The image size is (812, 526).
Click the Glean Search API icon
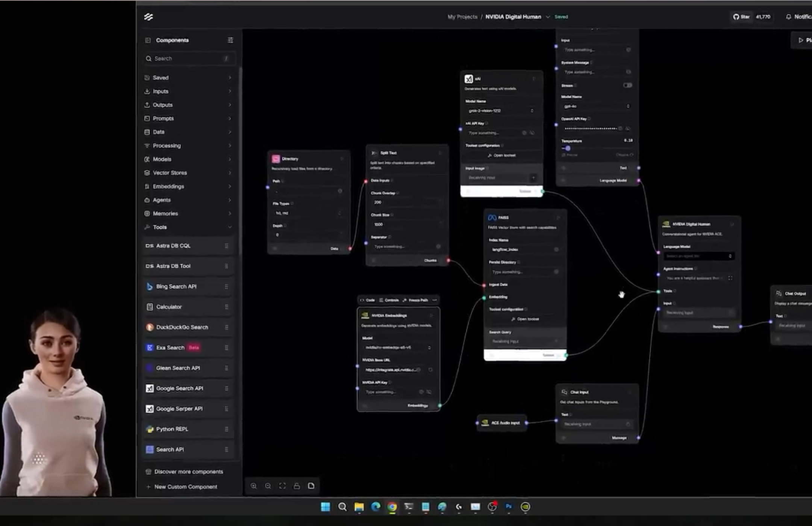point(150,368)
